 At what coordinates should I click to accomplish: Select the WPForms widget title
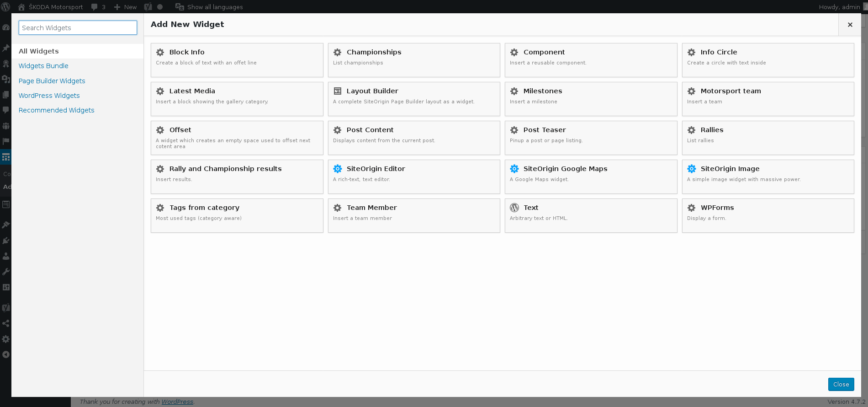[717, 208]
